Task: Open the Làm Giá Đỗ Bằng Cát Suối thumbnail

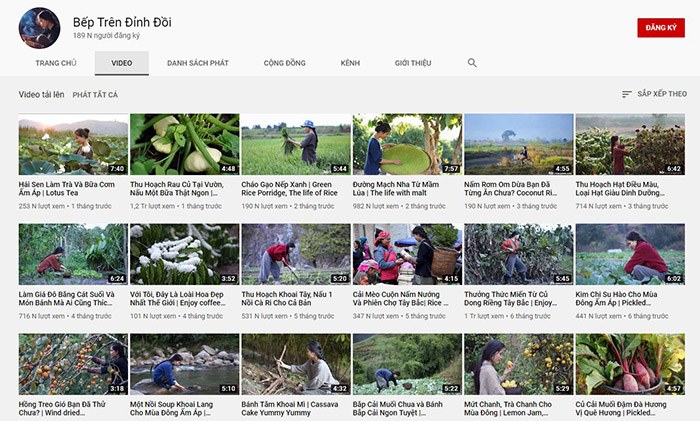Action: tap(73, 254)
